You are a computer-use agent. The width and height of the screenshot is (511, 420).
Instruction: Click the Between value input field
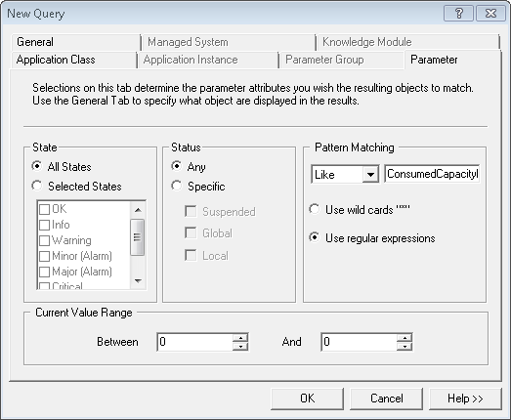click(194, 342)
